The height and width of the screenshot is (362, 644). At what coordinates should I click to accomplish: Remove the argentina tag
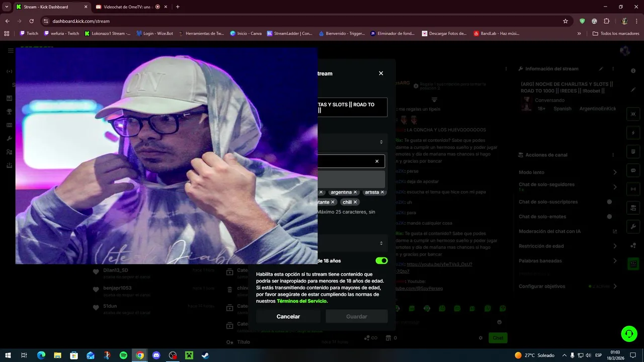pos(355,192)
